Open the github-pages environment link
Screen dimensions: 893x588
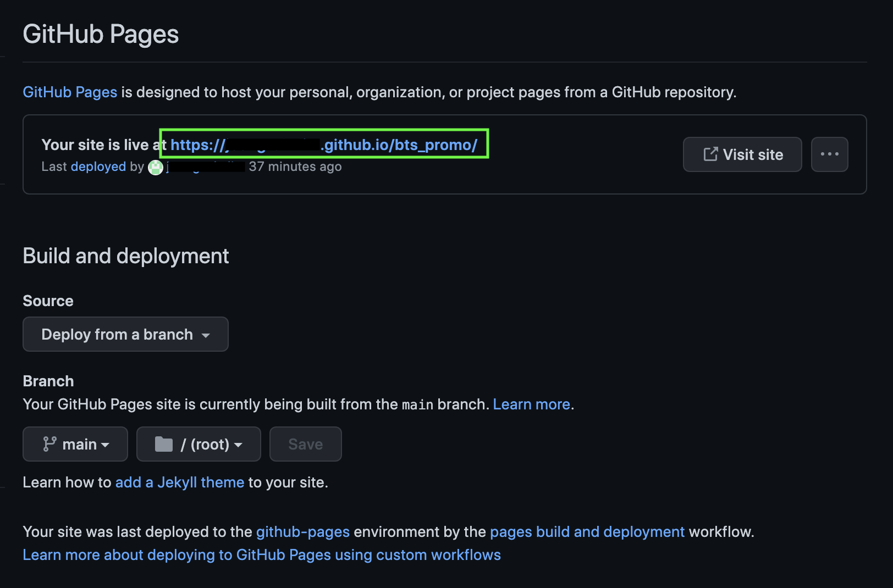(x=303, y=532)
